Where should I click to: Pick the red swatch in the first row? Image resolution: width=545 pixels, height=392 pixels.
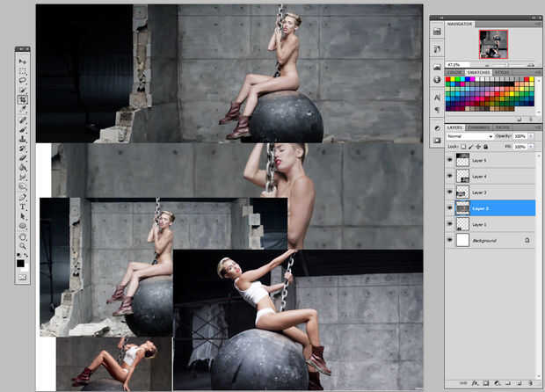coord(448,79)
